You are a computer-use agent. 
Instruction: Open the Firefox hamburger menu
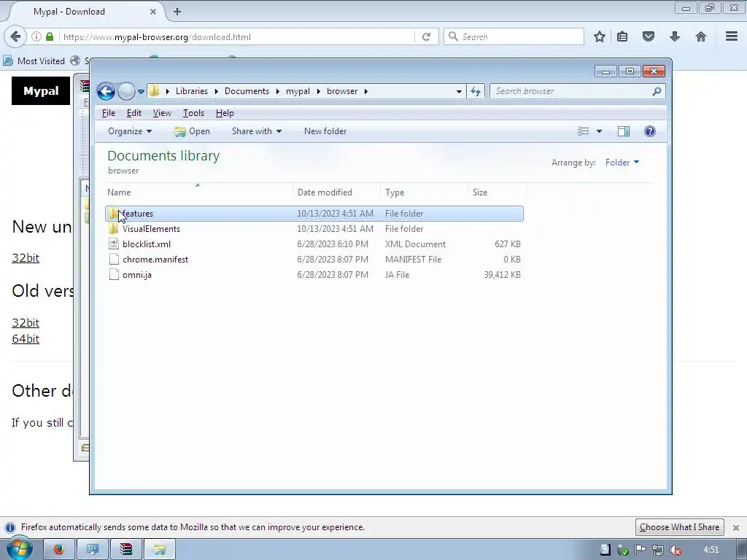(x=732, y=36)
